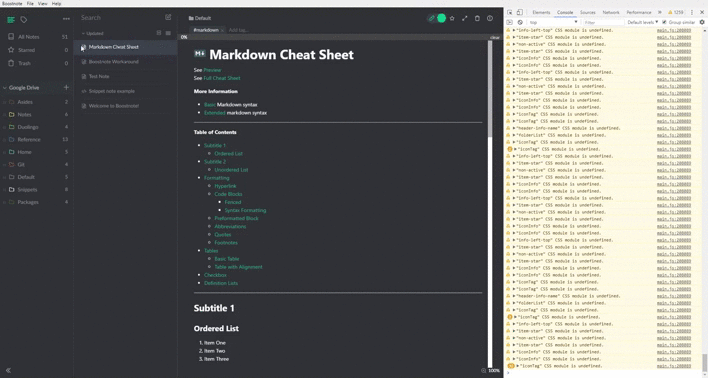The height and width of the screenshot is (378, 708).
Task: Follow the Full Cheat Sheet link
Action: coord(222,78)
